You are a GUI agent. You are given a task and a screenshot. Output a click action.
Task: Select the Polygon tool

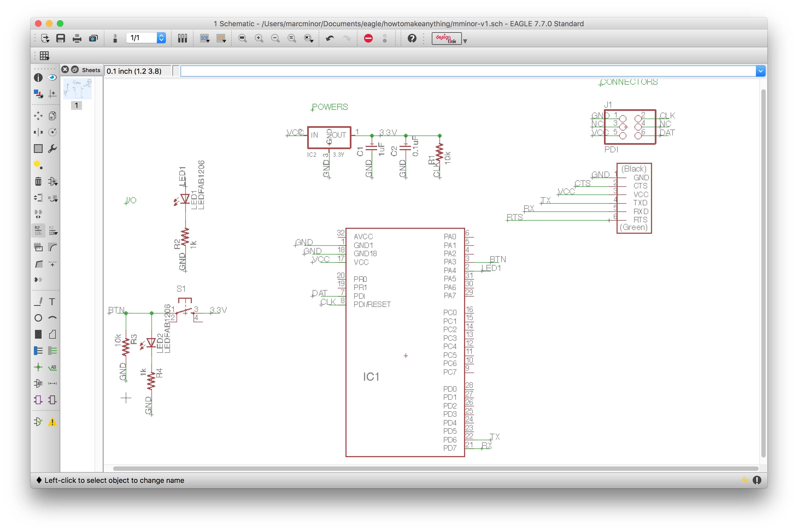[x=52, y=335]
